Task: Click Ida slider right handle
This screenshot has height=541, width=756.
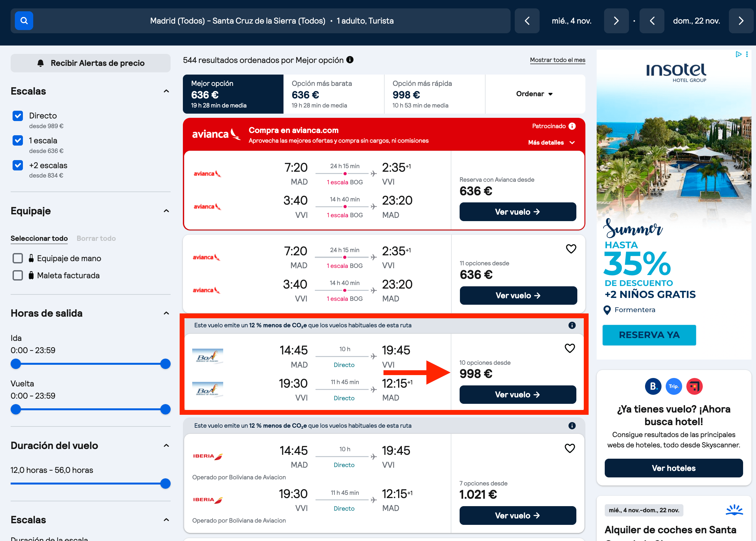Action: coord(165,364)
